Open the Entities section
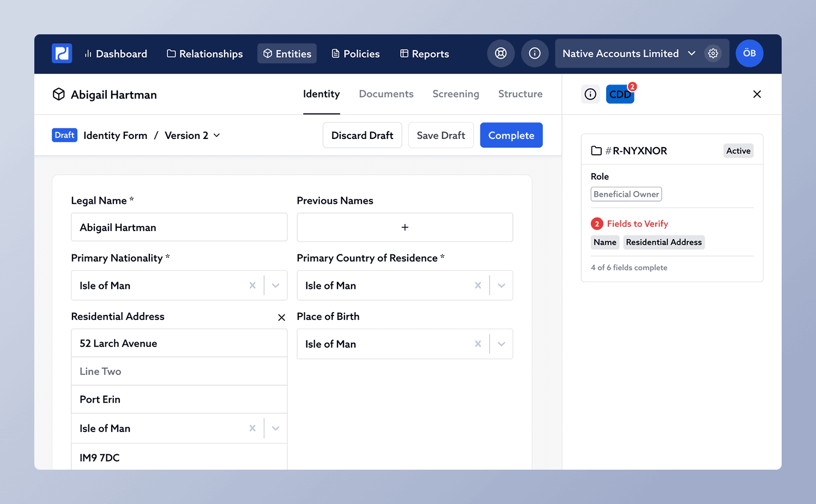The image size is (816, 504). (287, 53)
